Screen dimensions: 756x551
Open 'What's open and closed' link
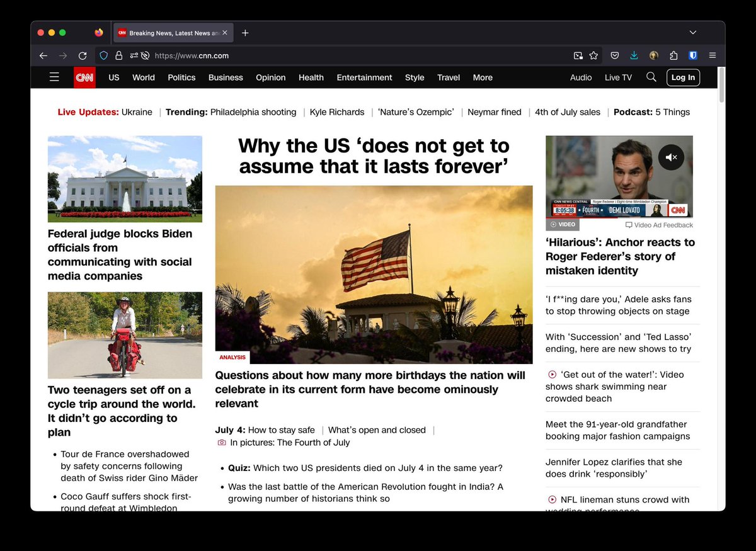[x=377, y=430]
